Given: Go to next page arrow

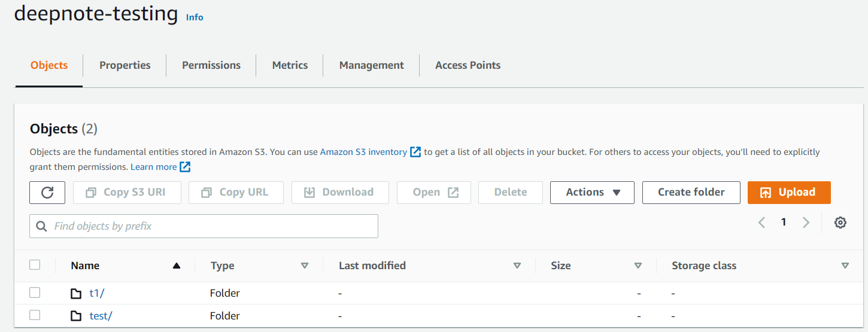Looking at the screenshot, I should (806, 223).
